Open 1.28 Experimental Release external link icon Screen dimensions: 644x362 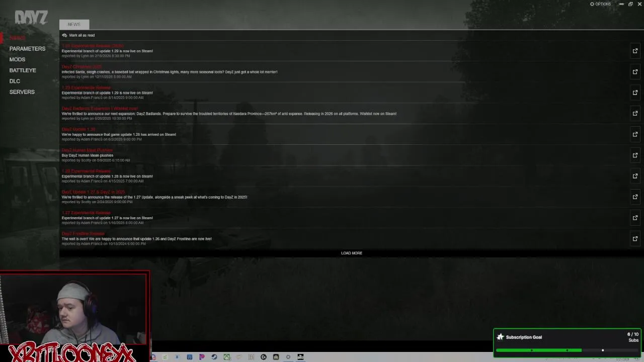coord(635,176)
